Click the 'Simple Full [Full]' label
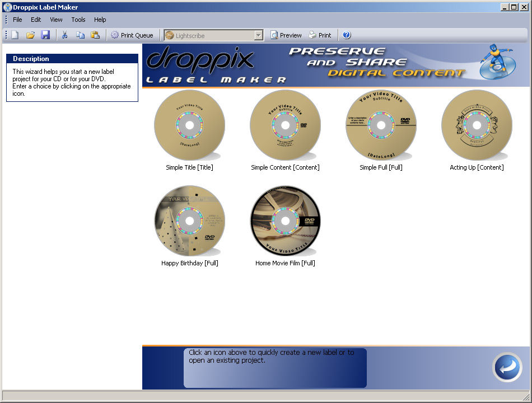Viewport: 532px width, 403px height. click(x=381, y=167)
